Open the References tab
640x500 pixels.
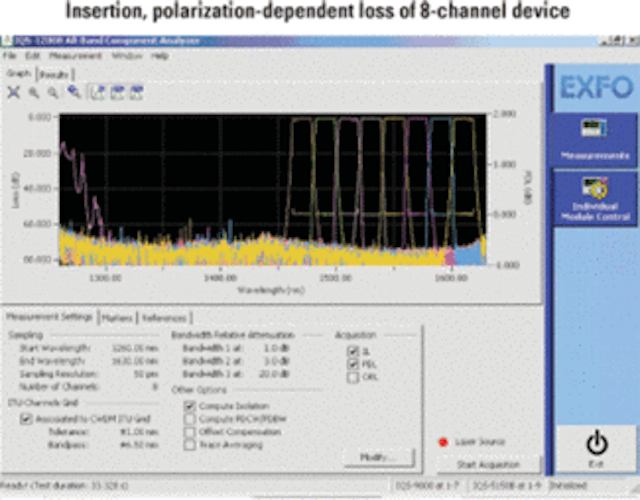pyautogui.click(x=164, y=318)
